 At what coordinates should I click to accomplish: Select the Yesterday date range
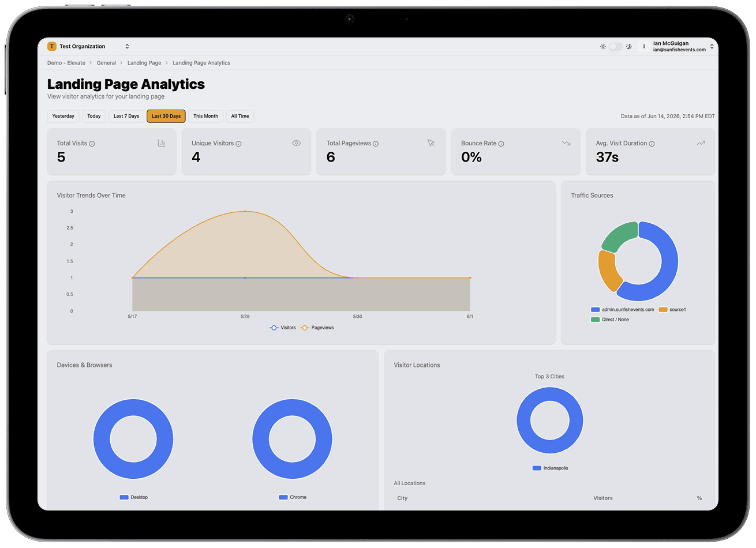pos(63,117)
